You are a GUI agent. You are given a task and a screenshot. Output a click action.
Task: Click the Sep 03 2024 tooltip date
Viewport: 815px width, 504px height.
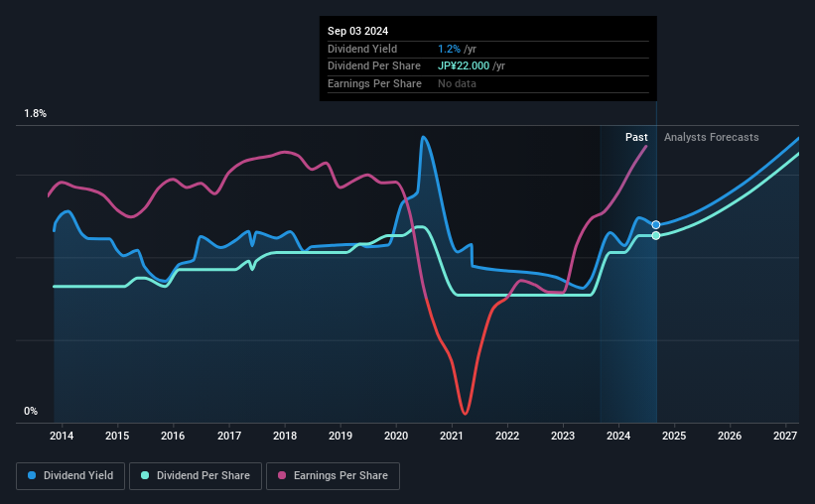click(x=357, y=31)
